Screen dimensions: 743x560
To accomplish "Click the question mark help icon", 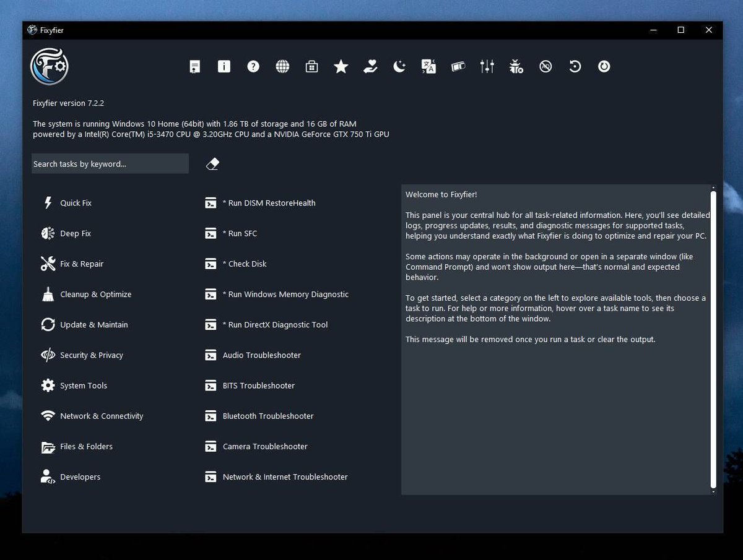I will [253, 66].
